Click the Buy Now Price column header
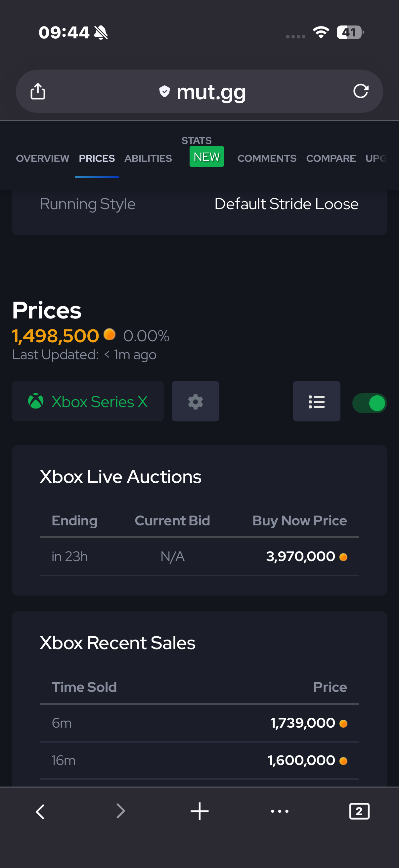This screenshot has height=868, width=399. click(x=299, y=521)
